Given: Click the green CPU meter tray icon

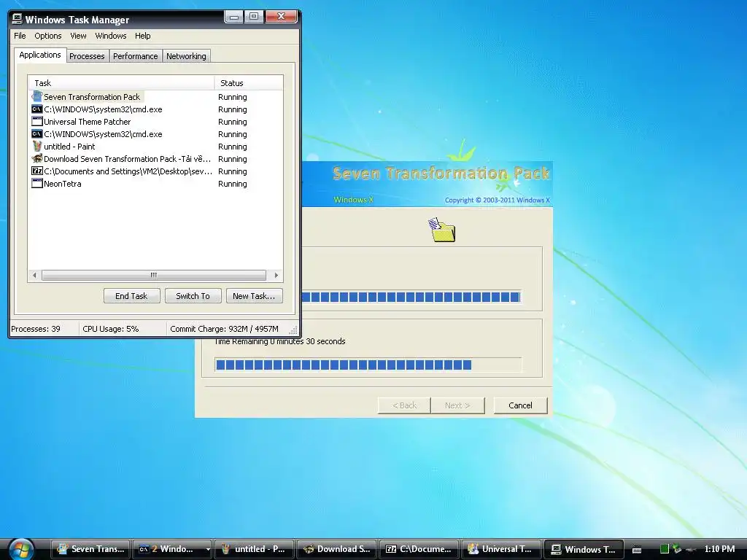Looking at the screenshot, I should click(664, 549).
